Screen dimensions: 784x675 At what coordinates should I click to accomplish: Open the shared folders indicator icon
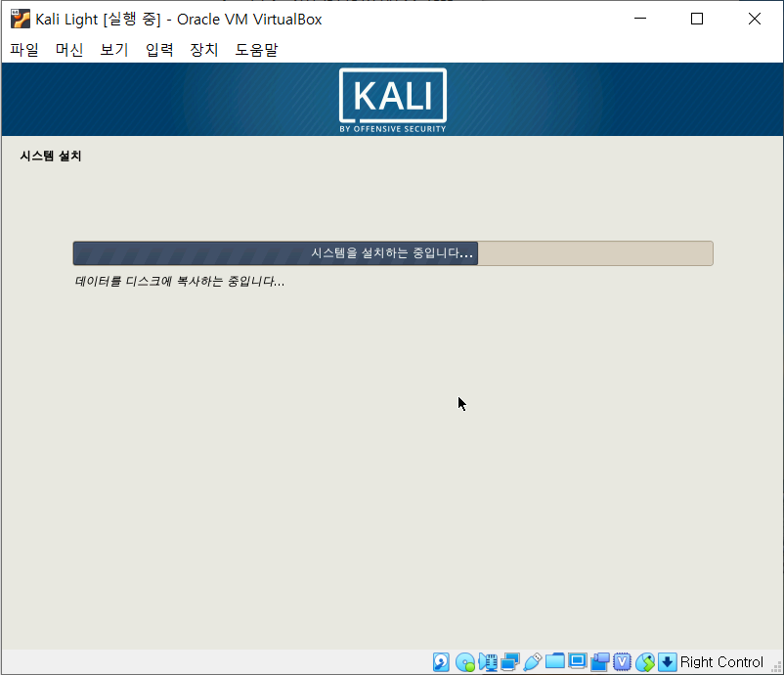555,662
